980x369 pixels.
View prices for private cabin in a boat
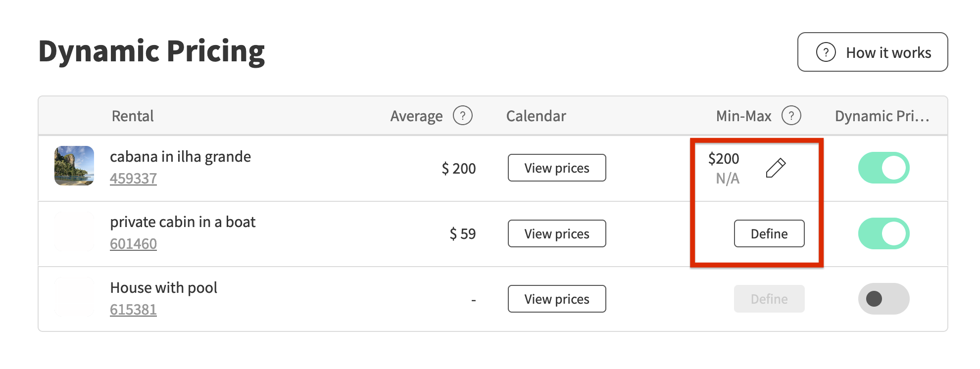point(557,233)
